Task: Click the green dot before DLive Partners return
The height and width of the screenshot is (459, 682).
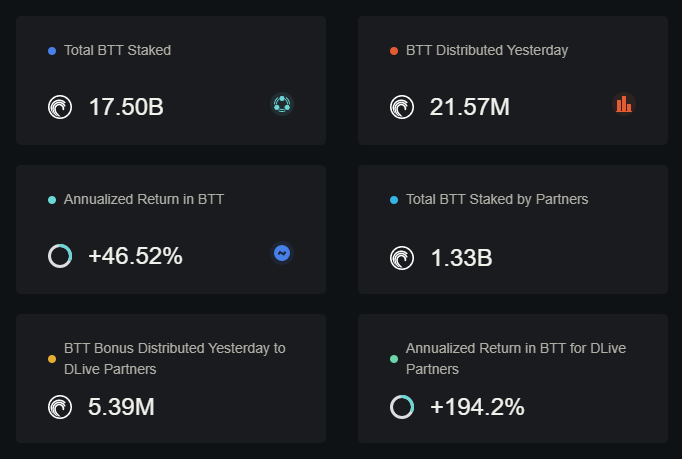Action: tap(394, 359)
